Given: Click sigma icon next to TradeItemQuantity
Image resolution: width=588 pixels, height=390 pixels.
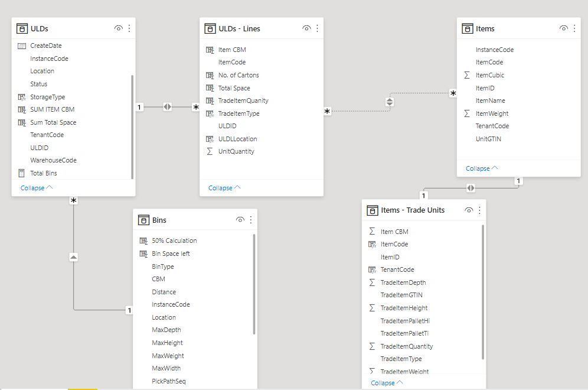Looking at the screenshot, I should point(372,346).
